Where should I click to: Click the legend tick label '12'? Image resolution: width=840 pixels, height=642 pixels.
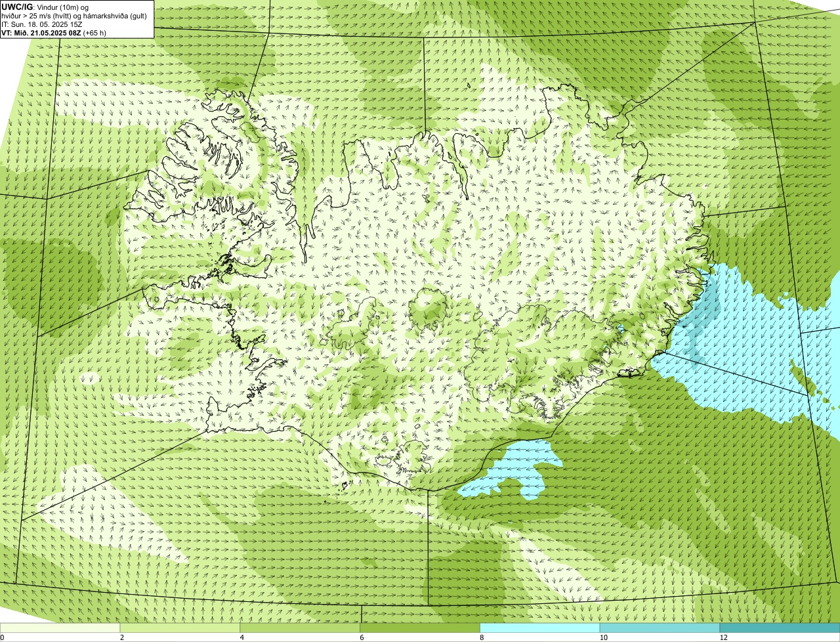tap(723, 637)
